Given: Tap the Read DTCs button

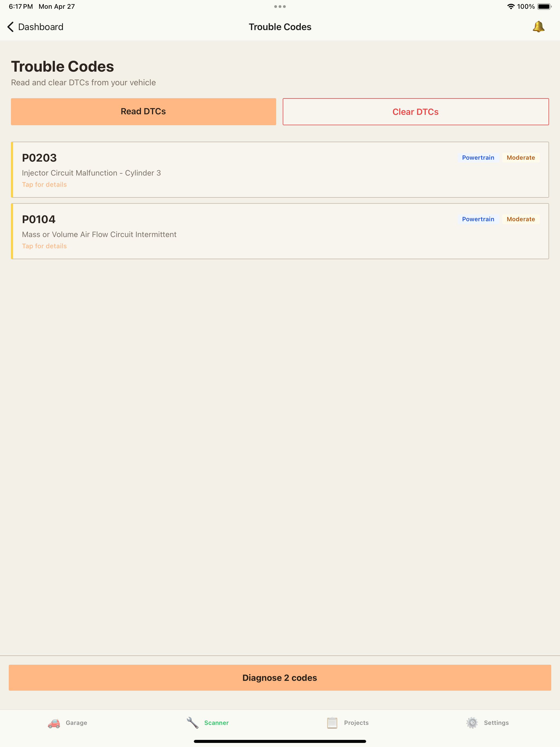Looking at the screenshot, I should 143,112.
